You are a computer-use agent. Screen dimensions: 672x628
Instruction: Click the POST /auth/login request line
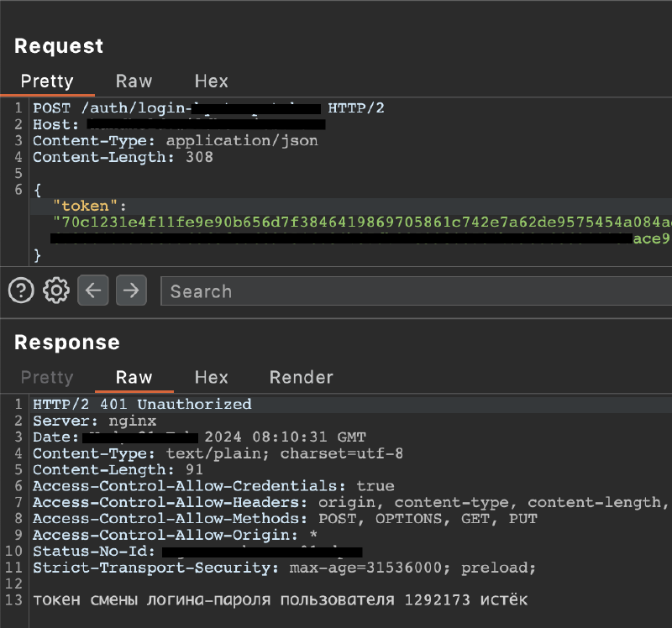[x=208, y=108]
